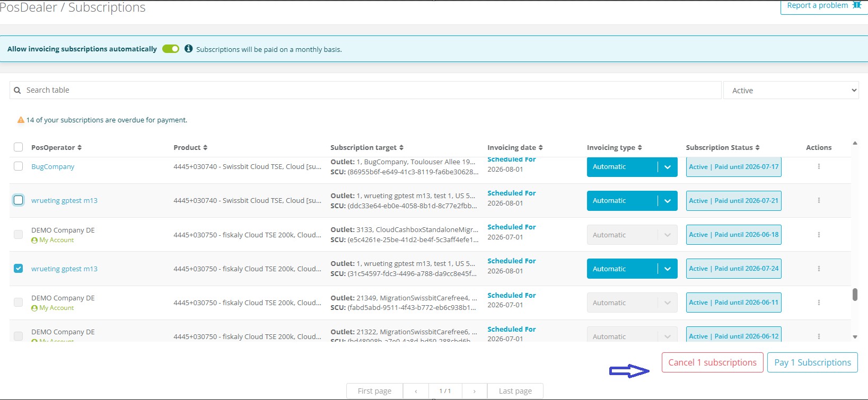Viewport: 868px width, 400px height.
Task: Click the checkbox for DEMO Company DE Outlet 3133
Action: 18,234
